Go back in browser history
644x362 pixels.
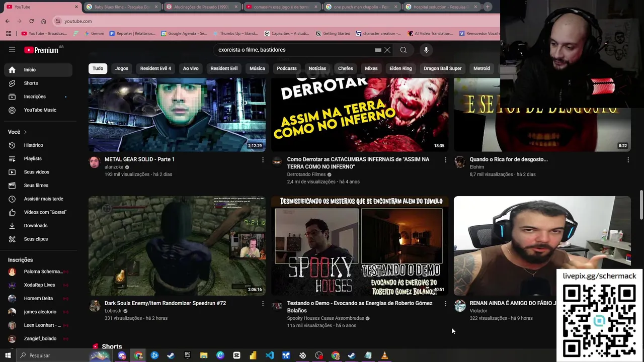7,21
